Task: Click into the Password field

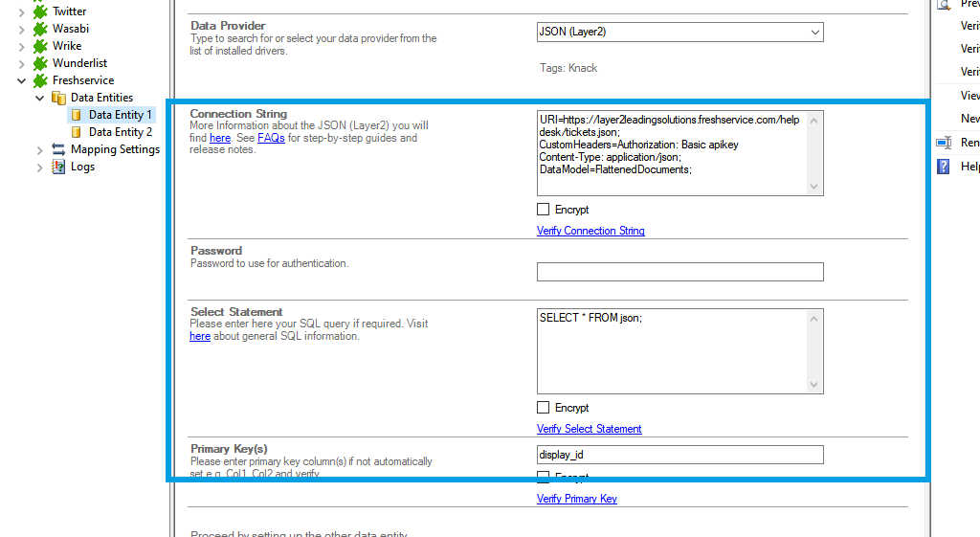Action: click(680, 272)
